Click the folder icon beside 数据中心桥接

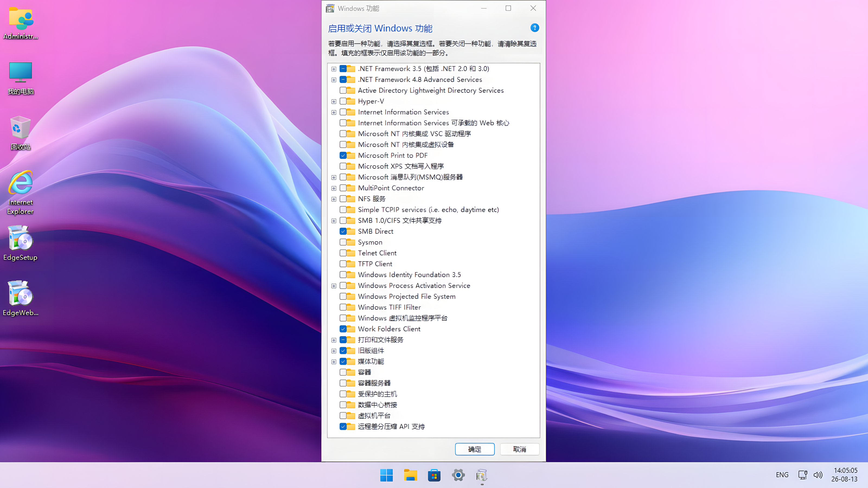(x=351, y=405)
